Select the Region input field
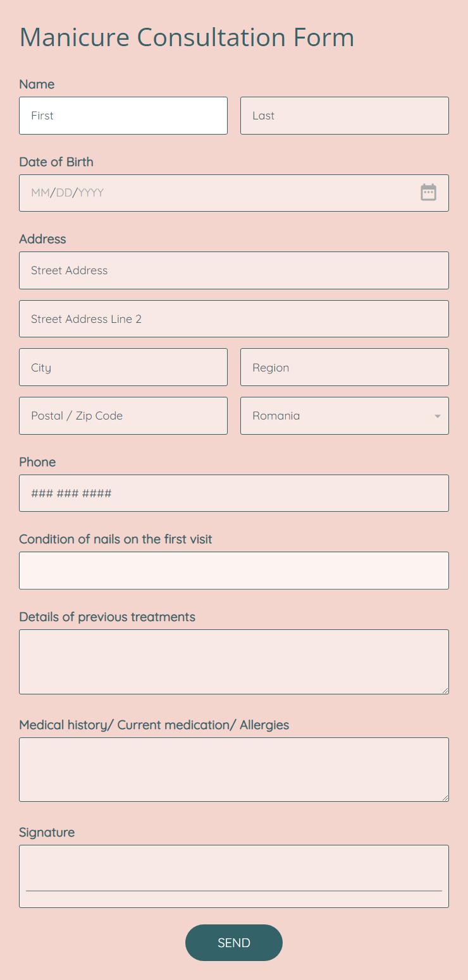Viewport: 468px width, 980px height. click(345, 367)
